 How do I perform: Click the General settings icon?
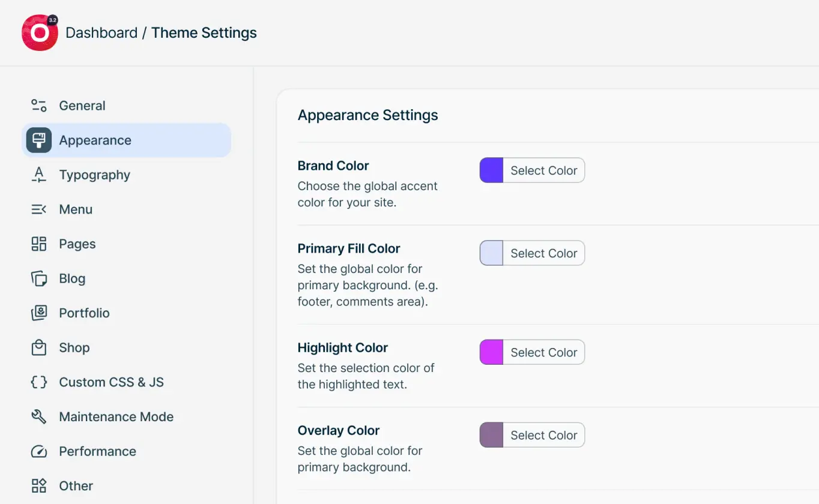38,105
